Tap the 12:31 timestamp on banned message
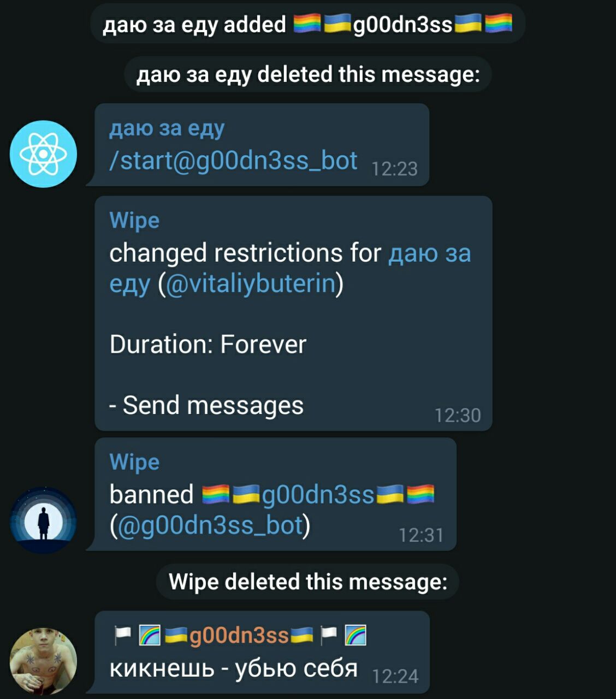Viewport: 616px width, 699px height. [421, 535]
